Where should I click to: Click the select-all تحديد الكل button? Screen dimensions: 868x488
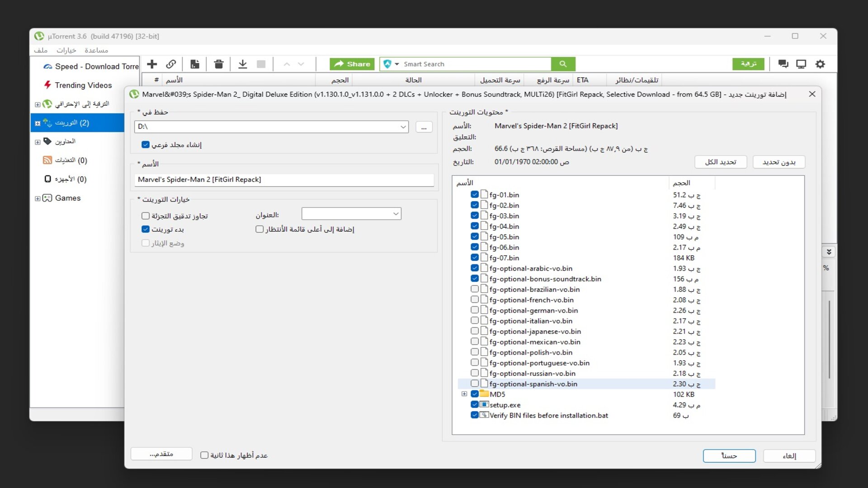pos(720,162)
